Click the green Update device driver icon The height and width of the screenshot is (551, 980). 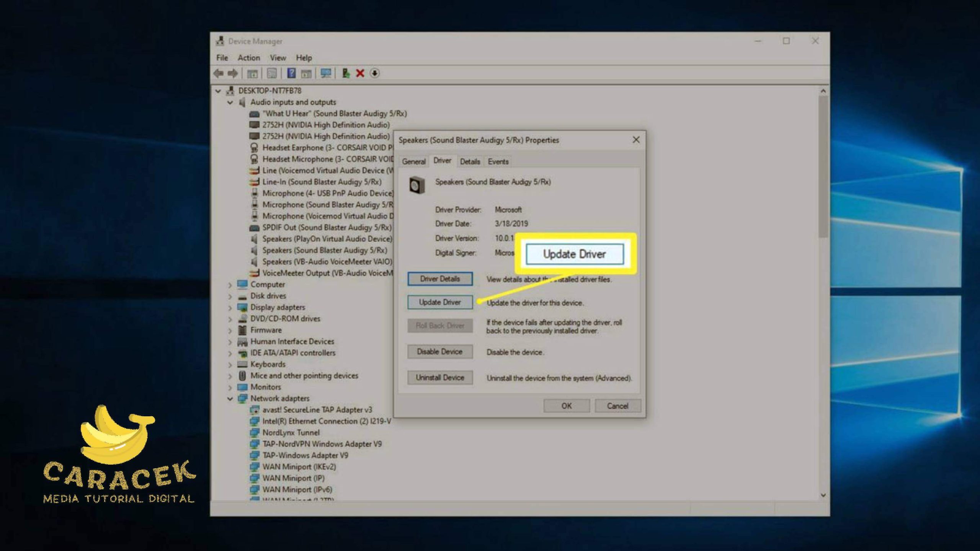[346, 73]
